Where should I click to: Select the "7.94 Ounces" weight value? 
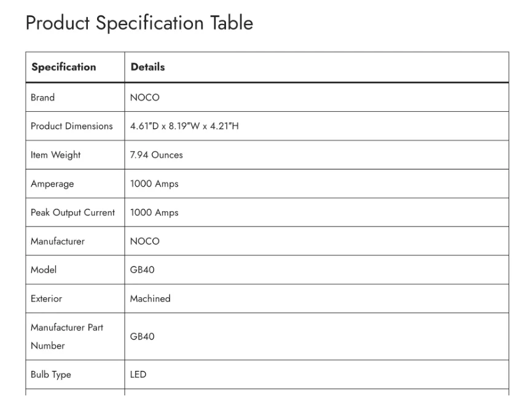[157, 155]
